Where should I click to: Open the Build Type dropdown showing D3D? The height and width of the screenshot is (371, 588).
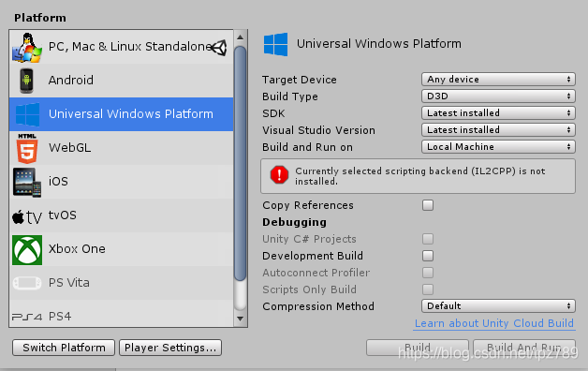498,96
